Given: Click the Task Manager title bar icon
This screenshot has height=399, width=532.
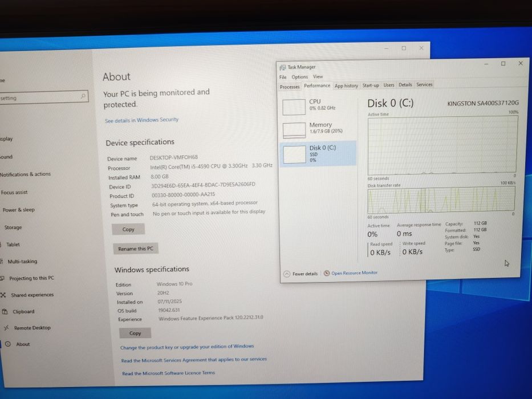Looking at the screenshot, I should [282, 67].
